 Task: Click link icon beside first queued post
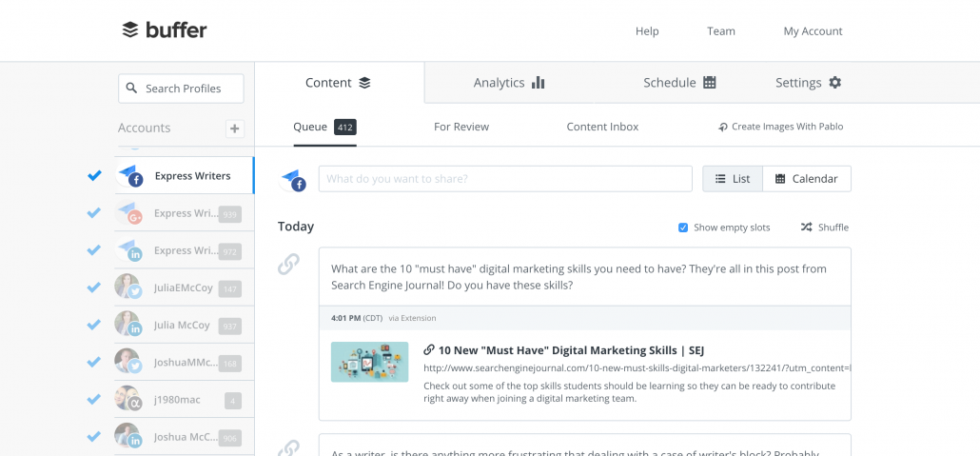click(288, 265)
